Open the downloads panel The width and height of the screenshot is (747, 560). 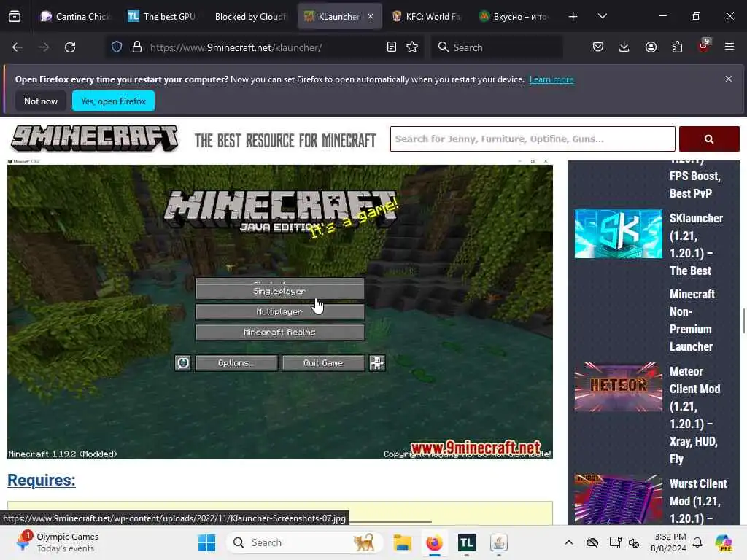(624, 47)
